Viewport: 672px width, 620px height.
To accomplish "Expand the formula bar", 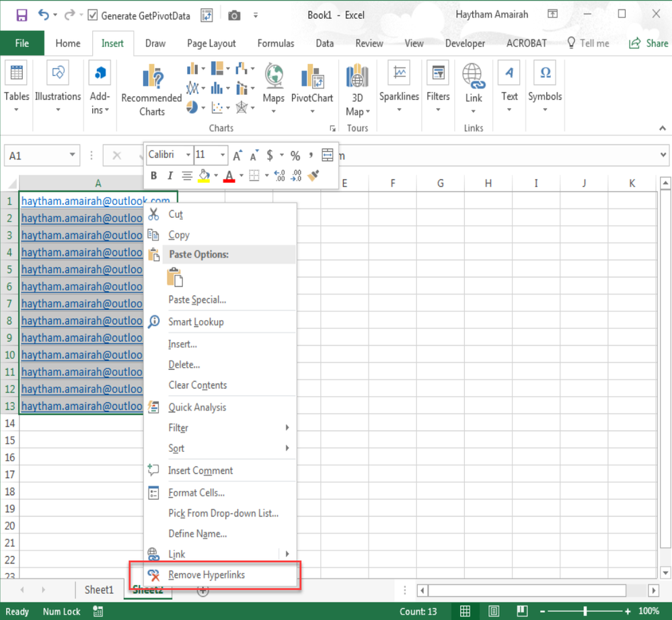I will [x=663, y=155].
